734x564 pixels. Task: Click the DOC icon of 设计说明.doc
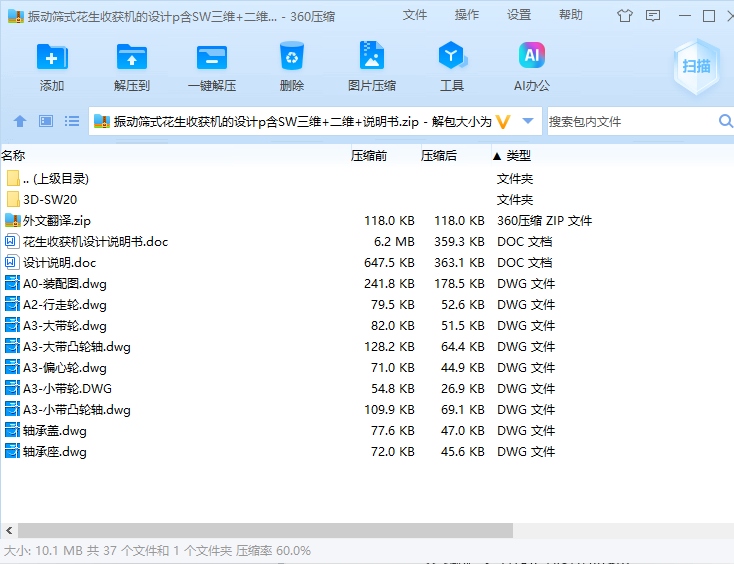tap(12, 262)
